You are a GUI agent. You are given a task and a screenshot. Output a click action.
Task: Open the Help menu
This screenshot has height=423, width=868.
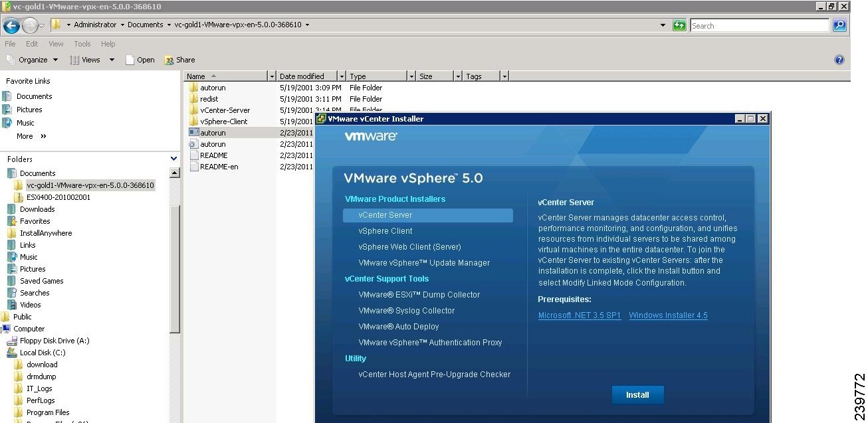tap(108, 44)
